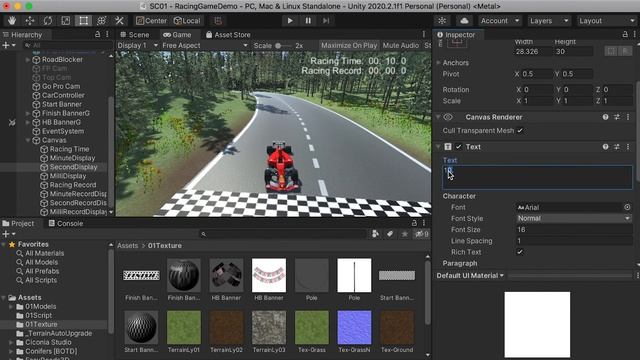
Task: Click search by type icon in Project
Action: (x=376, y=234)
